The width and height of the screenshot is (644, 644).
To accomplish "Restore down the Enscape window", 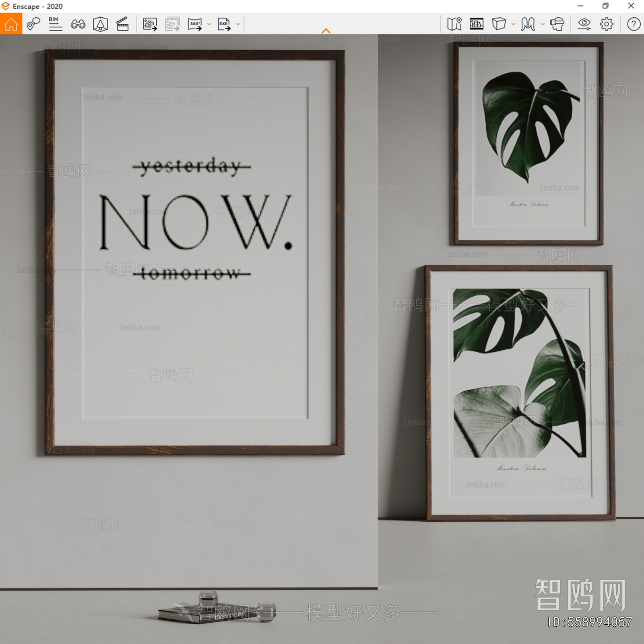I will (605, 6).
